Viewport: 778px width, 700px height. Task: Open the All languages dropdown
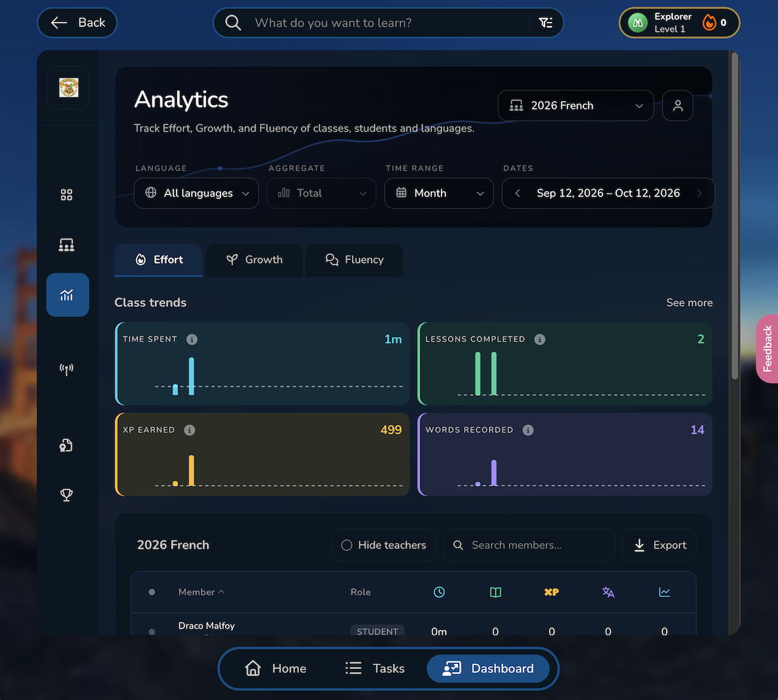coord(196,193)
